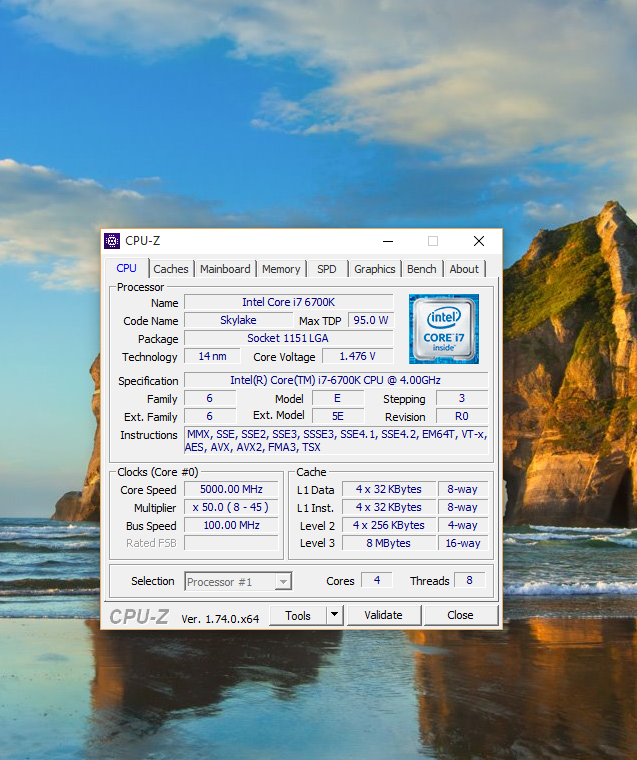Click the Ext. Family value 6

(210, 416)
